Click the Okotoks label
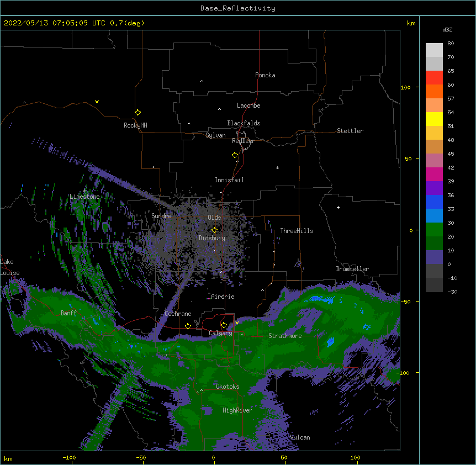The height and width of the screenshot is (465, 476). point(228,387)
